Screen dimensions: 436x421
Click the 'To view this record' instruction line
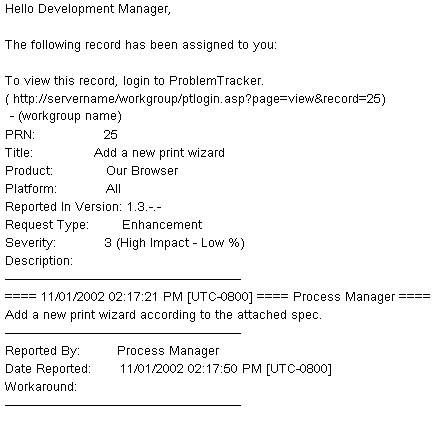(x=134, y=81)
